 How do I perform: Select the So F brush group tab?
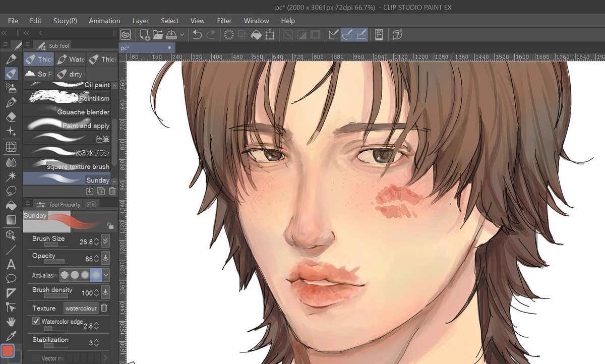click(x=38, y=74)
